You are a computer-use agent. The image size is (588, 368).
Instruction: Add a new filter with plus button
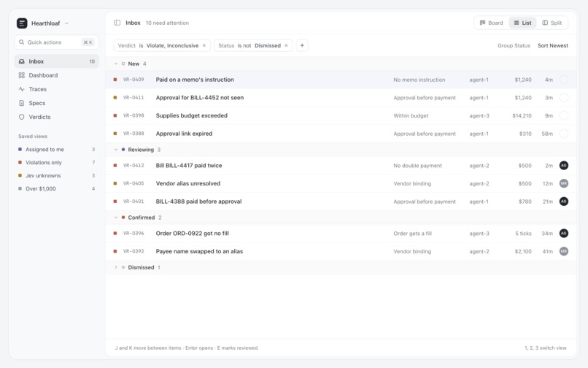point(302,45)
